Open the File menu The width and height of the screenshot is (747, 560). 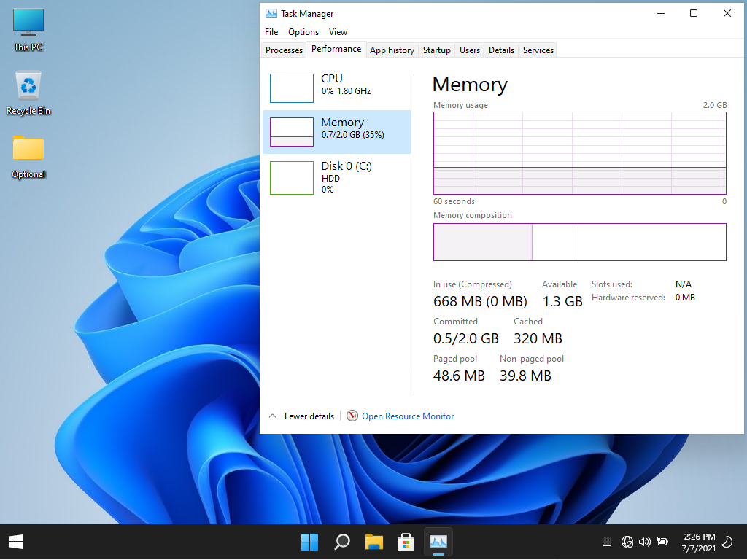click(x=271, y=32)
